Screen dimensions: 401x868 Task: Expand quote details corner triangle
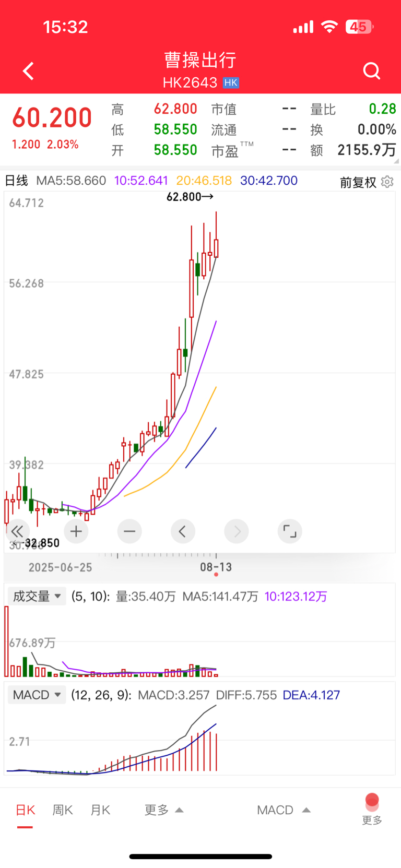point(395,162)
